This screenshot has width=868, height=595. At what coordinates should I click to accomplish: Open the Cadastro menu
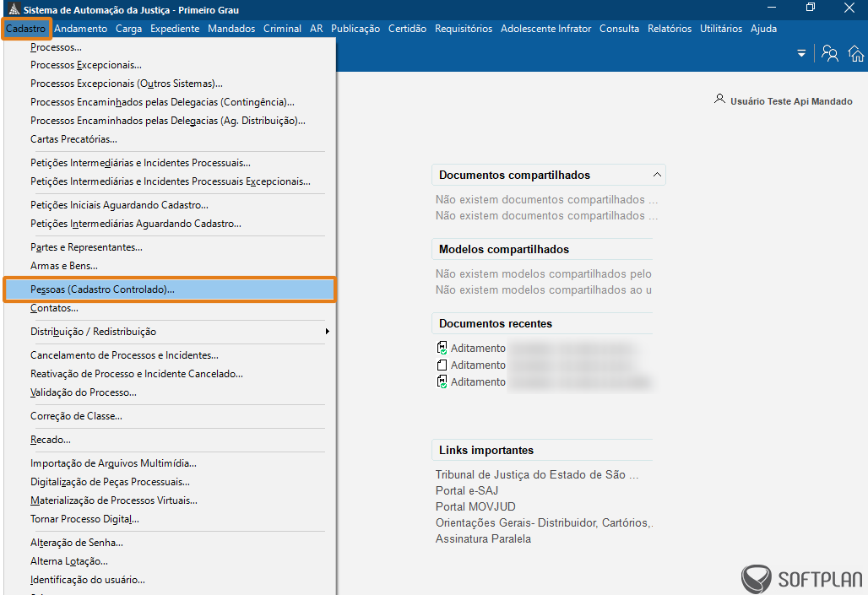click(x=26, y=28)
